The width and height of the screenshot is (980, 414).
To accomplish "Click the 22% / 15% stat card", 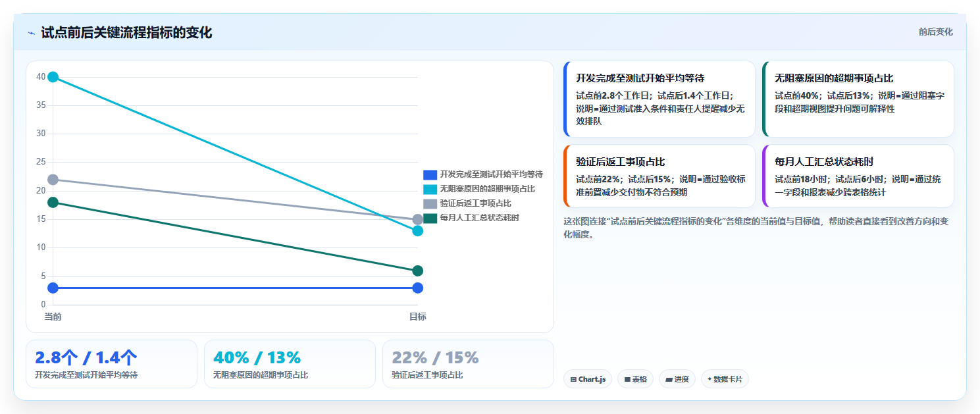I will tap(468, 364).
